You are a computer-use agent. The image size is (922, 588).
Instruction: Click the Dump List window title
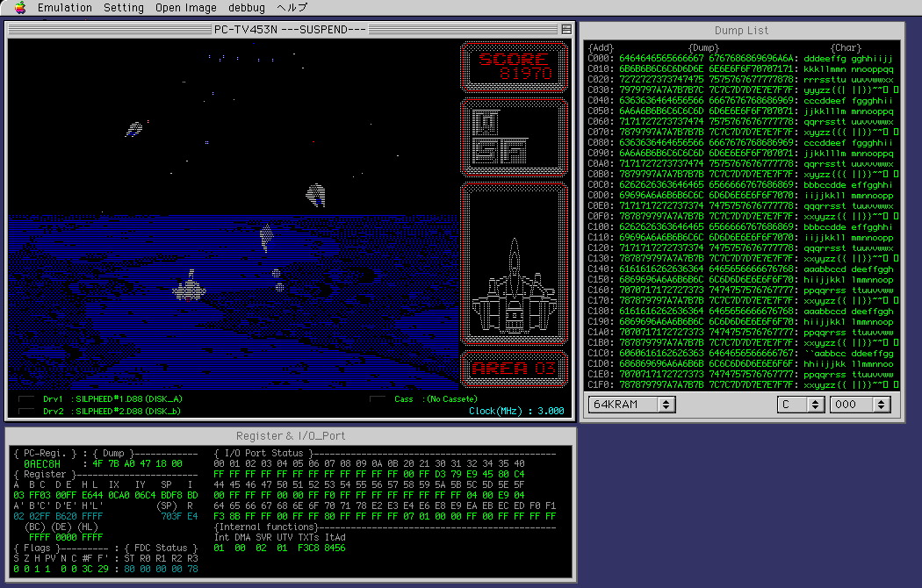741,31
